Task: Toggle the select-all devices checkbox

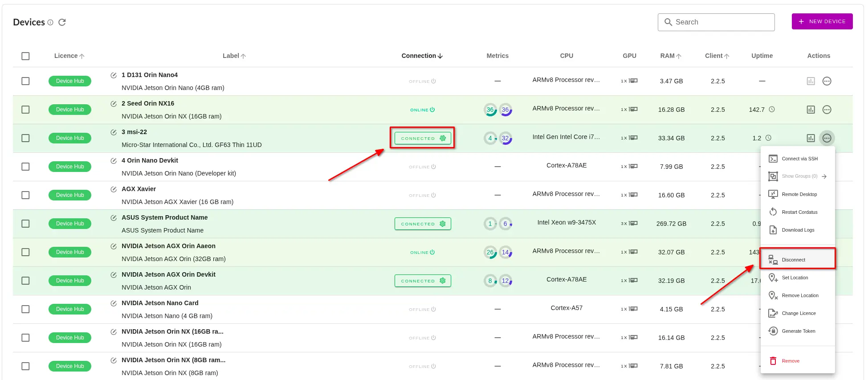Action: click(25, 56)
